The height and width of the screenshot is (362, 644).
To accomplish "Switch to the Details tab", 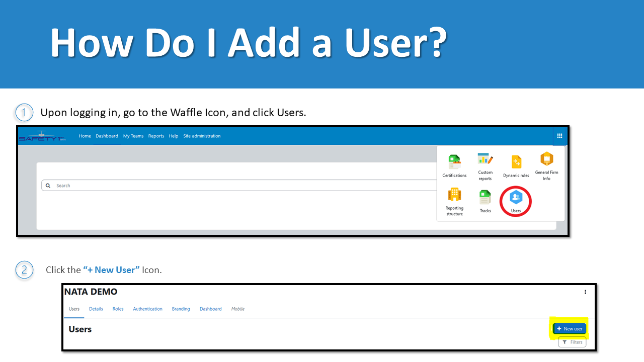I will coord(96,309).
